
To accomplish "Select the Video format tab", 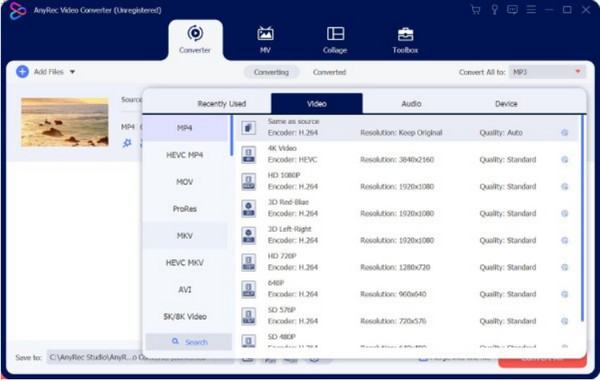I will 316,104.
